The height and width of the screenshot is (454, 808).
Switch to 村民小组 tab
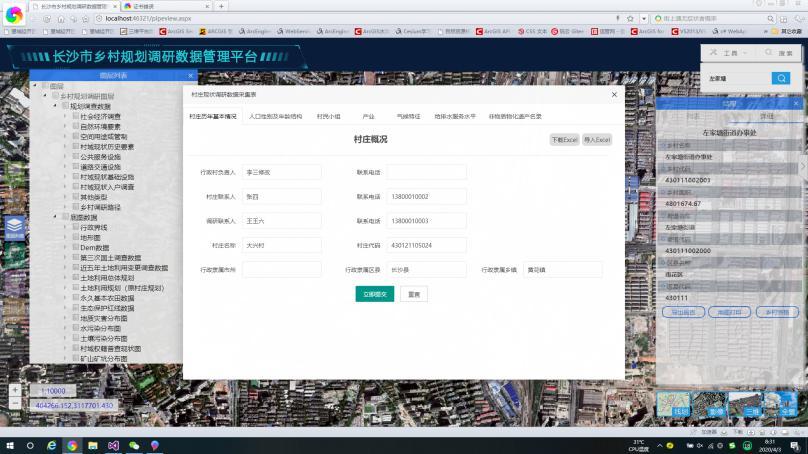(329, 116)
